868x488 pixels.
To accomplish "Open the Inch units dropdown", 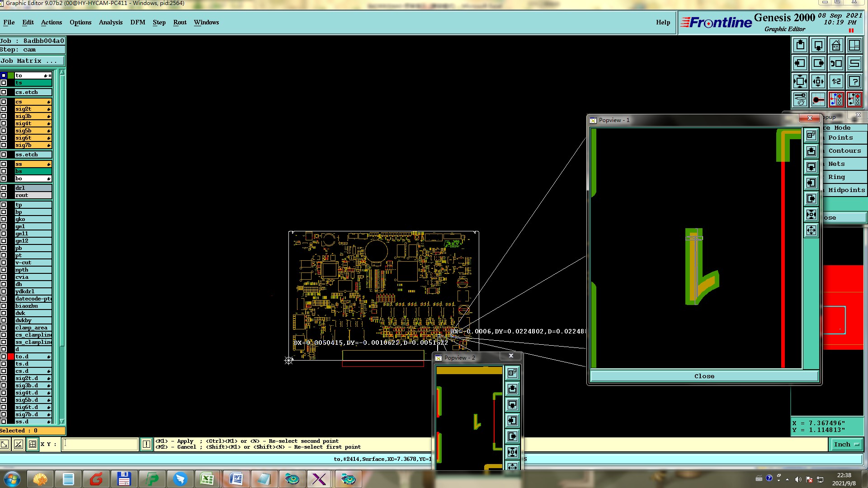I will (846, 444).
